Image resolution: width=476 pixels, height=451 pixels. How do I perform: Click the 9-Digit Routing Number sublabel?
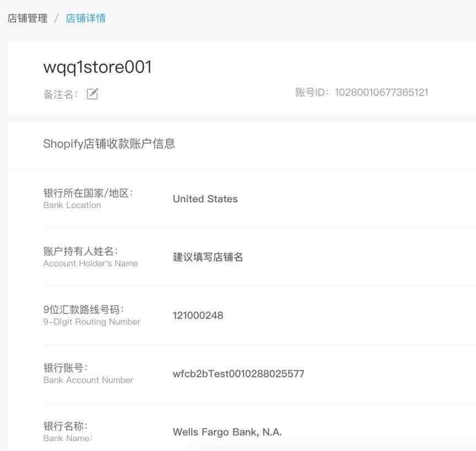(x=91, y=322)
